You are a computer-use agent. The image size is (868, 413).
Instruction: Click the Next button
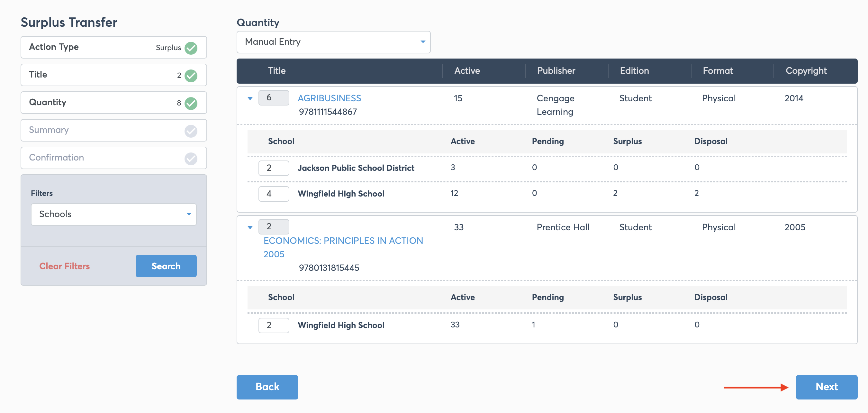tap(826, 387)
